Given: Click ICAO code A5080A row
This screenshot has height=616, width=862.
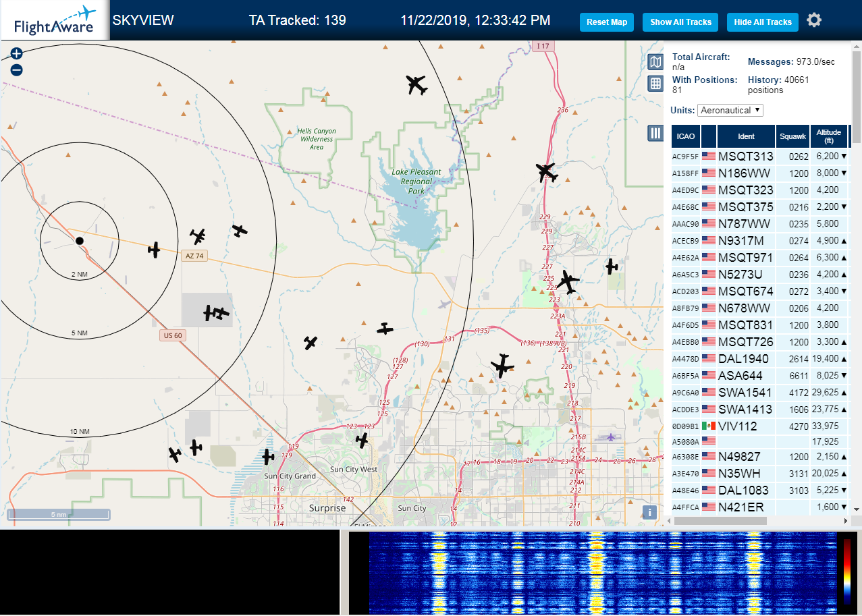Looking at the screenshot, I should tap(759, 443).
